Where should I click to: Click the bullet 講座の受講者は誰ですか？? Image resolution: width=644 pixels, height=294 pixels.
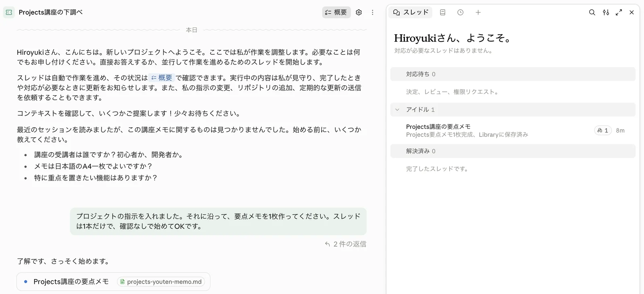[x=109, y=155]
